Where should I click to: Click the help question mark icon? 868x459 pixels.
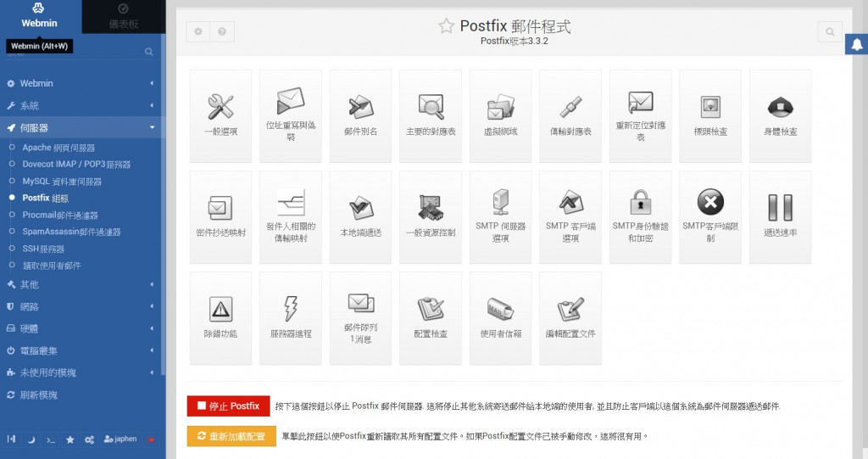click(x=222, y=31)
